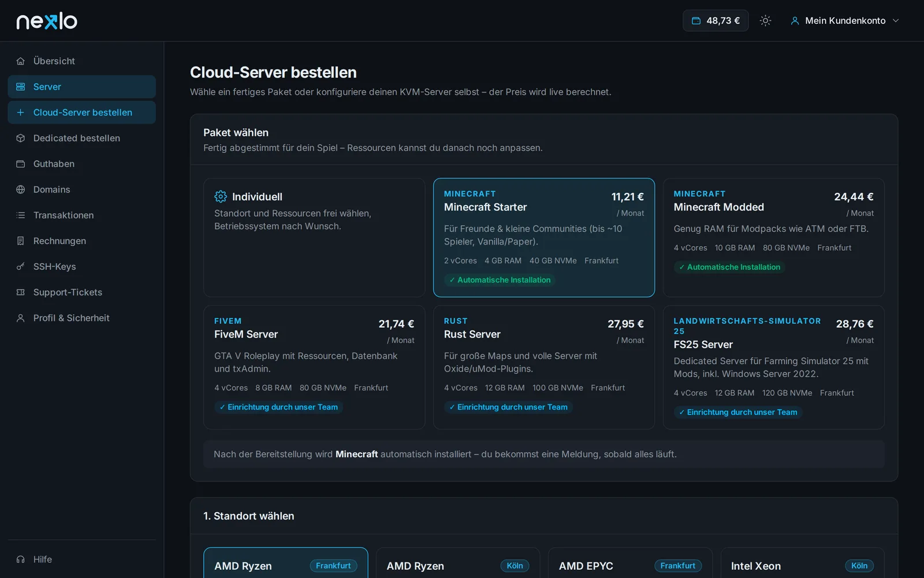Viewport: 924px width, 578px height.
Task: Click the Guthaben wallet icon in sidebar
Action: (x=21, y=164)
